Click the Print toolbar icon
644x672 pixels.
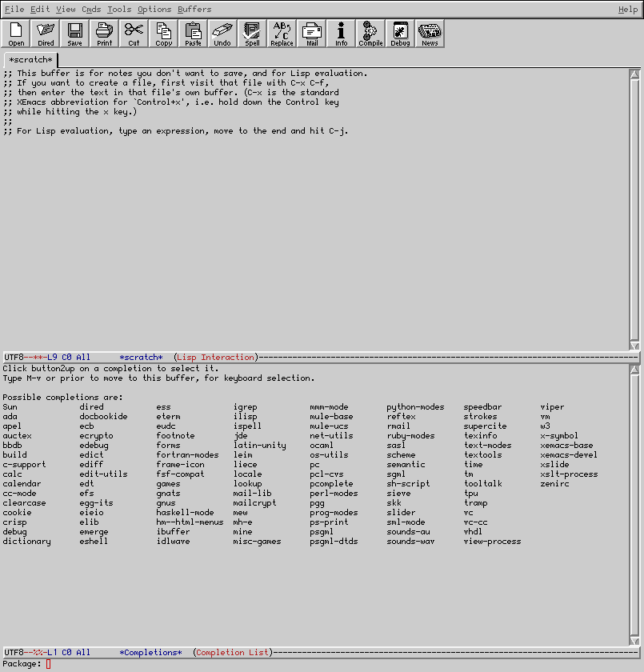[x=104, y=33]
